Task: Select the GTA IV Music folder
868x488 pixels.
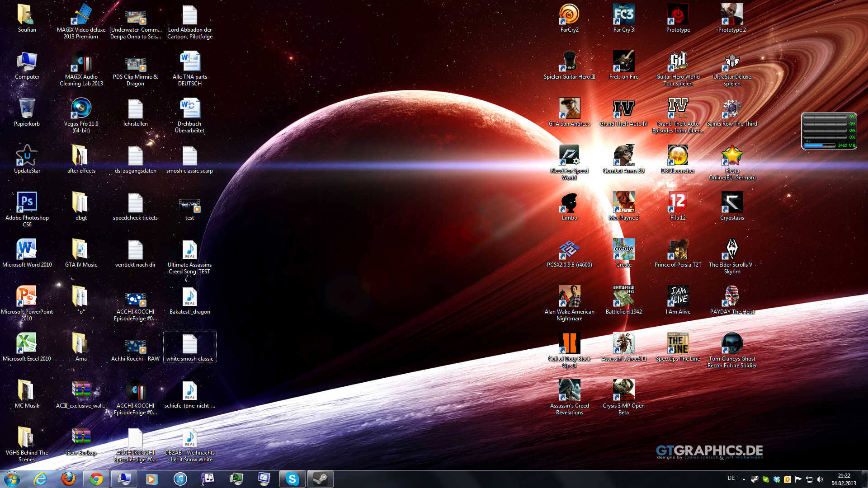Action: point(81,253)
